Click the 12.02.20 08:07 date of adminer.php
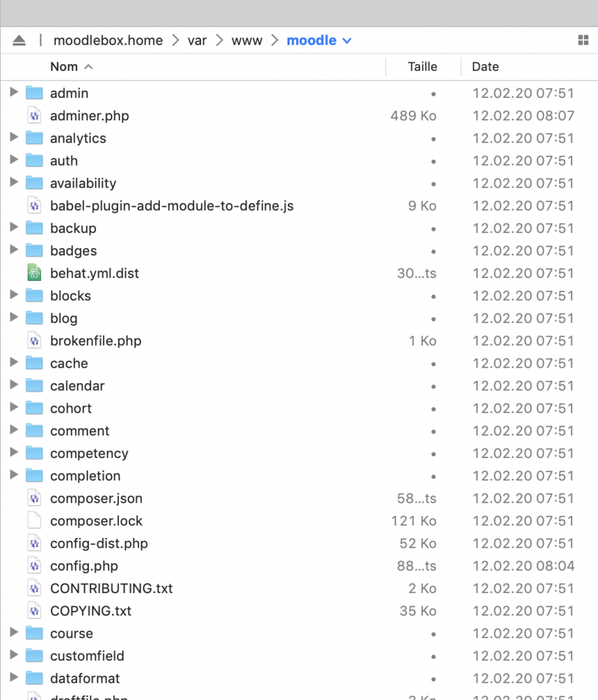 [x=523, y=116]
